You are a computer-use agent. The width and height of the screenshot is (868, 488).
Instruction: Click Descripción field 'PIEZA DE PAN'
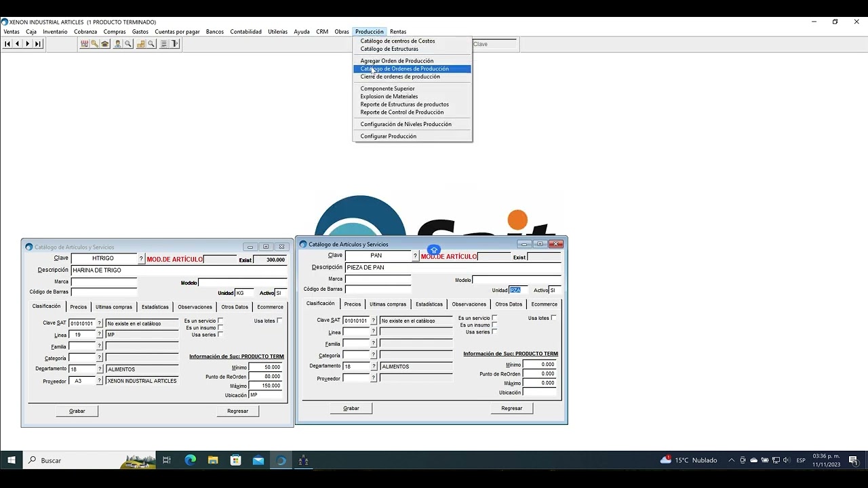(453, 268)
